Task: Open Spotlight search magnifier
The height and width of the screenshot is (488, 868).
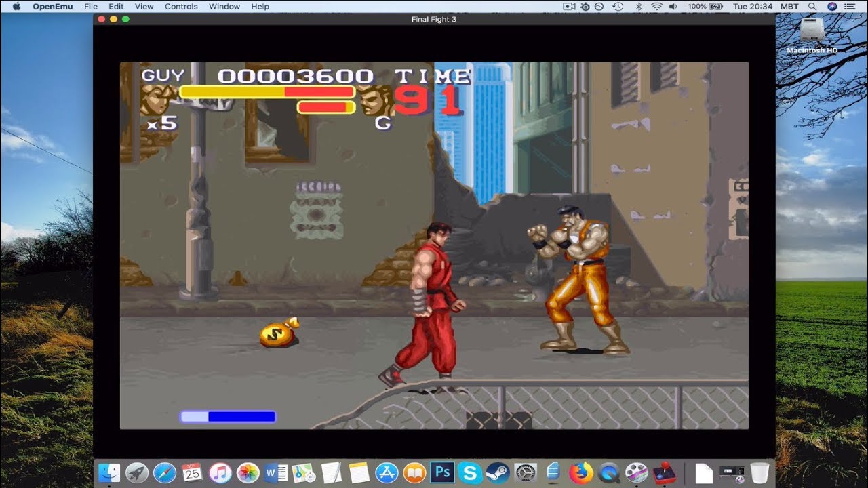Action: click(x=812, y=6)
